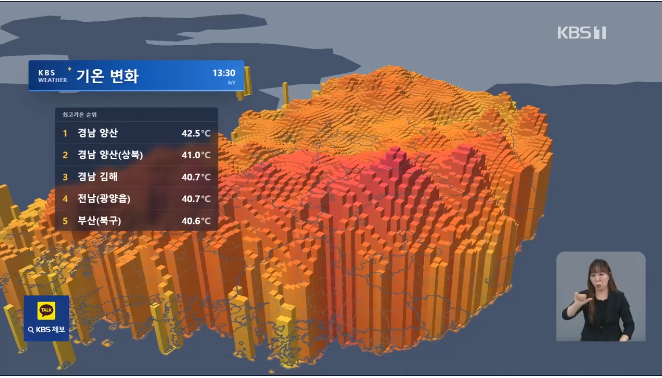This screenshot has width=662, height=378.
Task: Select the 부산(북구) row
Action: pyautogui.click(x=136, y=220)
